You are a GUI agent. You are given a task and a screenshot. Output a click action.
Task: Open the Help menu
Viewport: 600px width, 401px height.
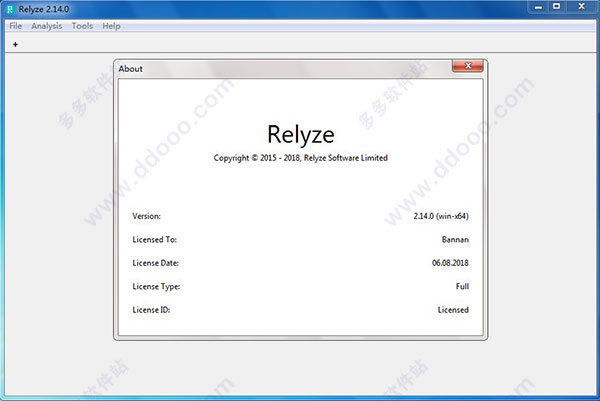[111, 26]
